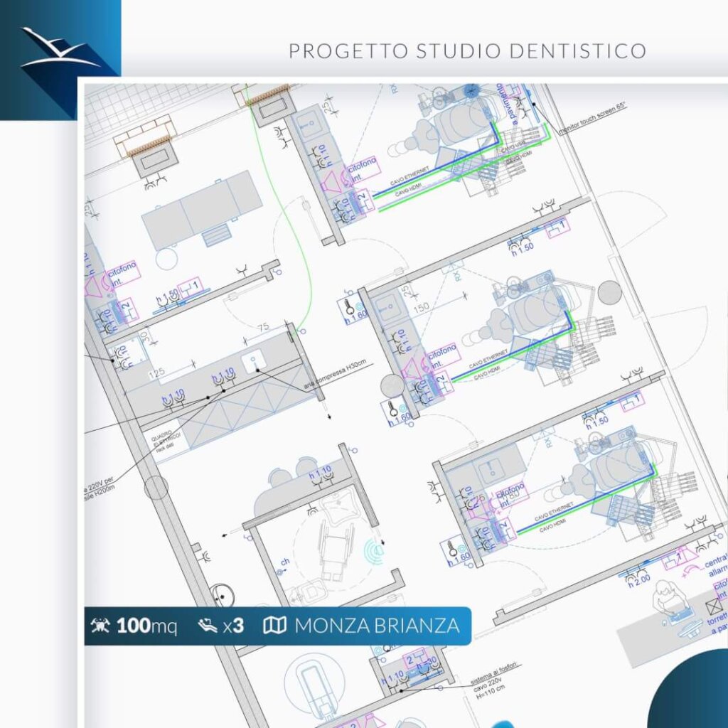Click the gray triple-table block in upper-left room

202,209
